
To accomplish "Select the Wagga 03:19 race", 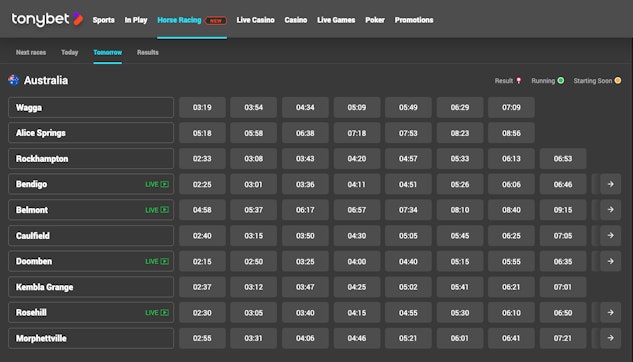I will [x=202, y=107].
